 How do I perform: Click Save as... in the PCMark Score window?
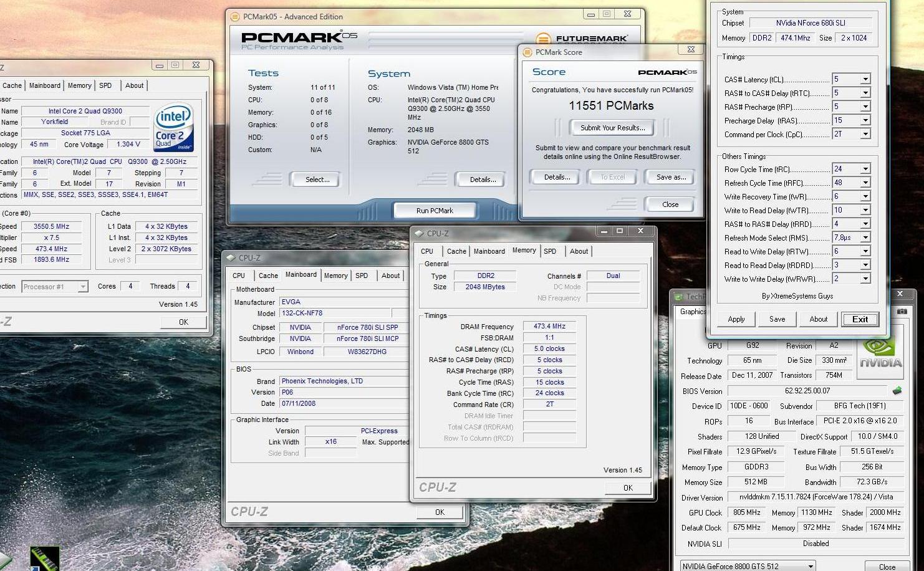point(671,177)
